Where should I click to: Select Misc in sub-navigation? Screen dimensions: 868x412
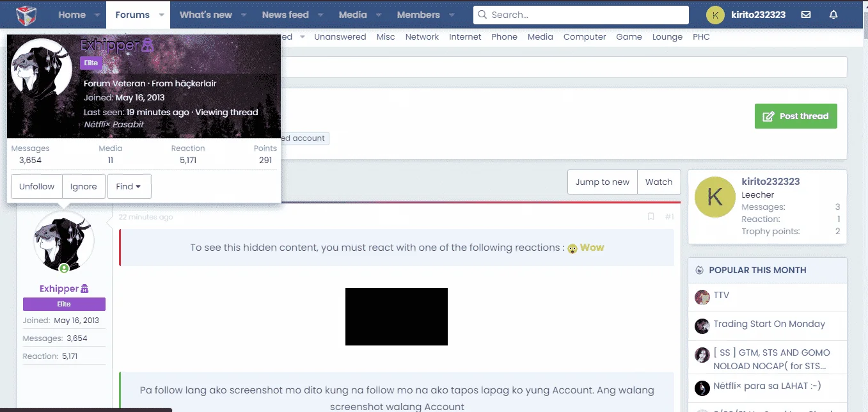click(386, 37)
